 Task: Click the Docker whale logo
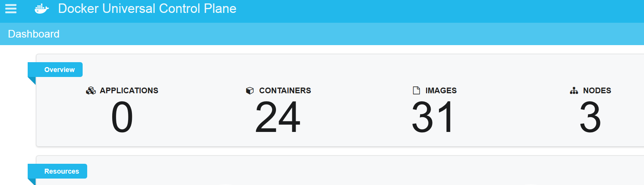coord(42,9)
